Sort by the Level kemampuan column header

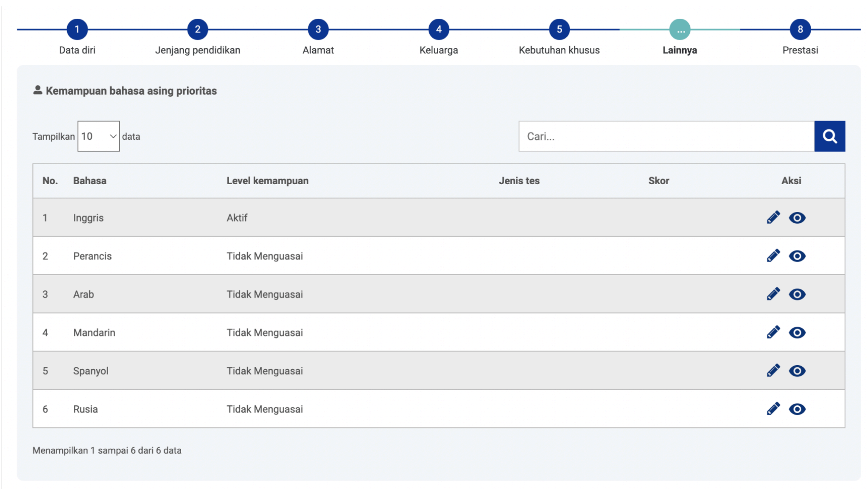coord(267,181)
